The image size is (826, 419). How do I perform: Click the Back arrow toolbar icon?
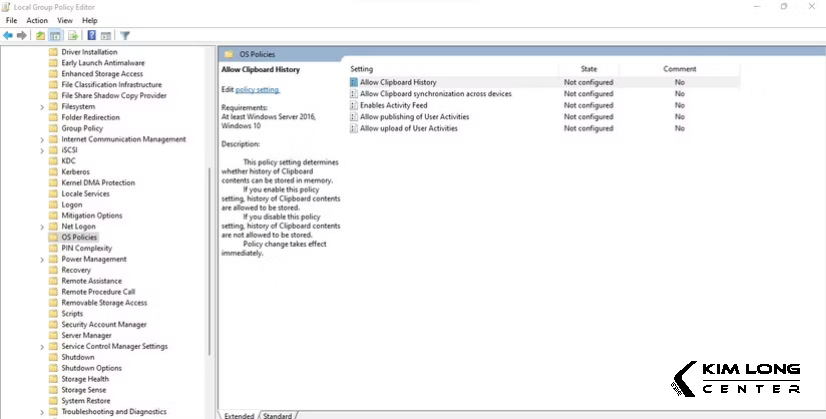[8, 35]
